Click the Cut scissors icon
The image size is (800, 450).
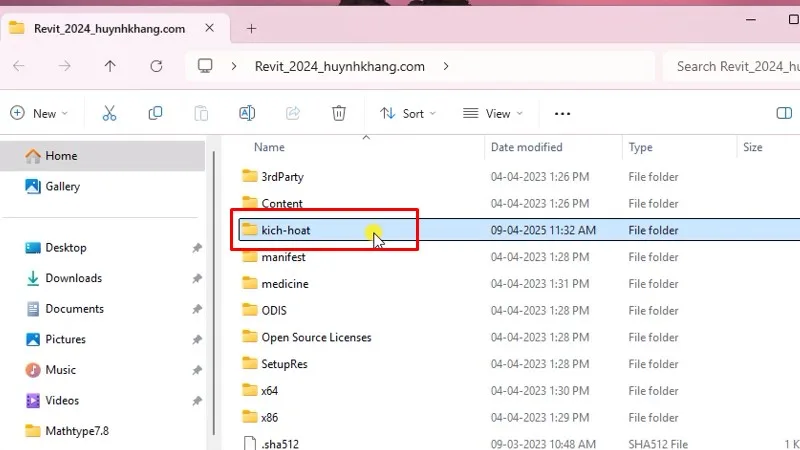click(110, 113)
